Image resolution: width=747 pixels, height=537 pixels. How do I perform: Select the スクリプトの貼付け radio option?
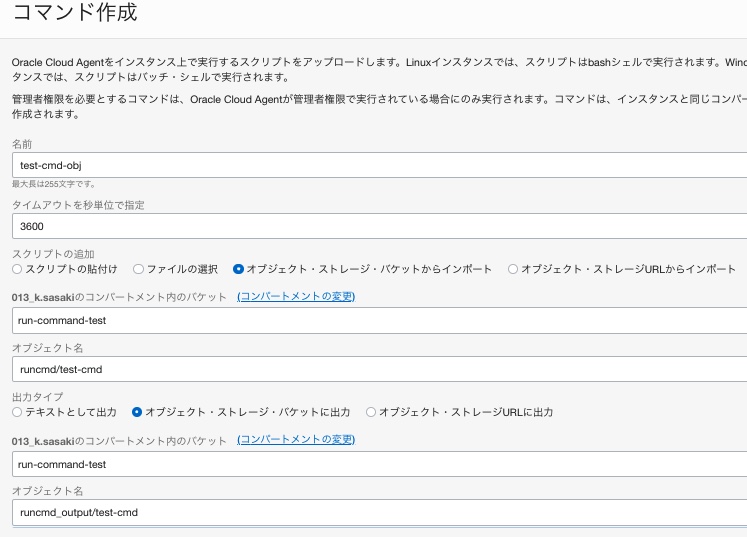17,269
